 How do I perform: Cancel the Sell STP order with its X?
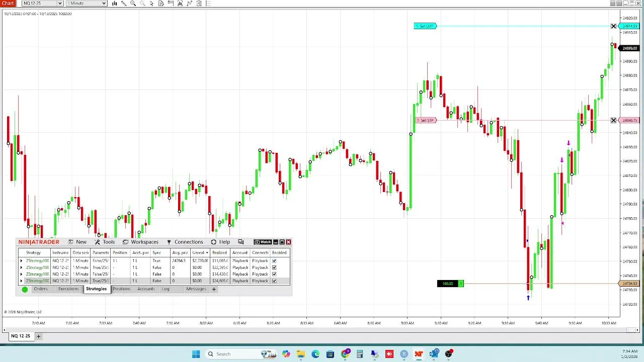[x=613, y=121]
